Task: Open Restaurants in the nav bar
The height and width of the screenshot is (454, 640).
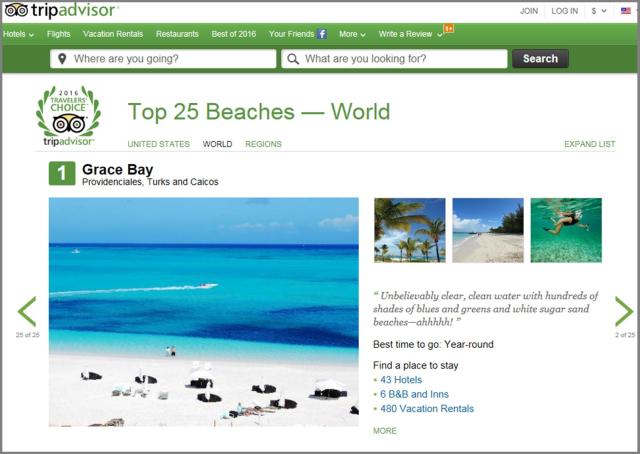Action: pyautogui.click(x=177, y=34)
